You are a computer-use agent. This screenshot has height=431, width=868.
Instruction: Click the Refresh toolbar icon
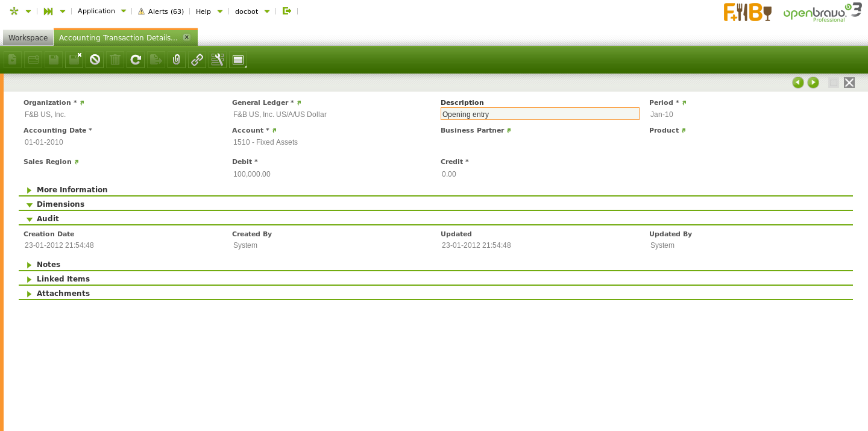pyautogui.click(x=136, y=60)
